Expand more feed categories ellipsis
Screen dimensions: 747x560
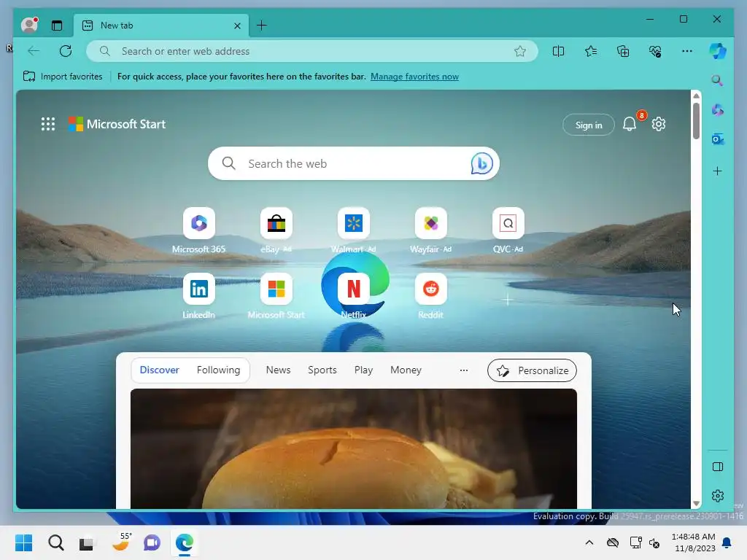[x=463, y=370]
